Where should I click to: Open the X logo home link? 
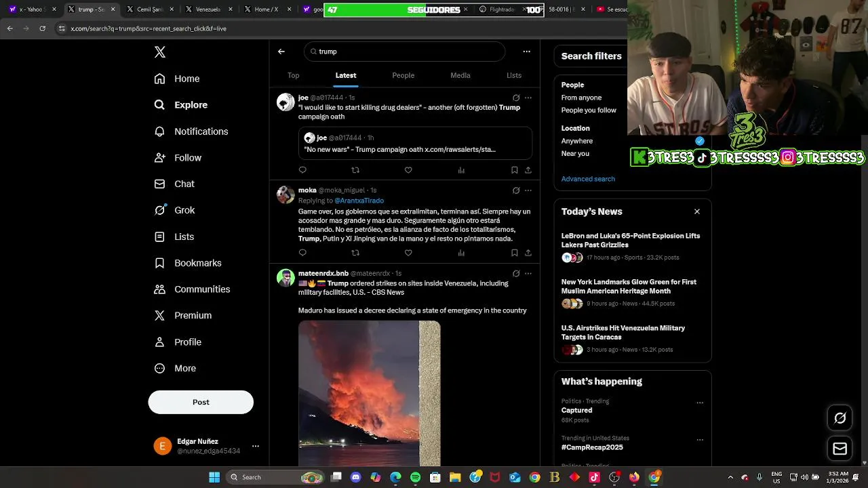160,52
